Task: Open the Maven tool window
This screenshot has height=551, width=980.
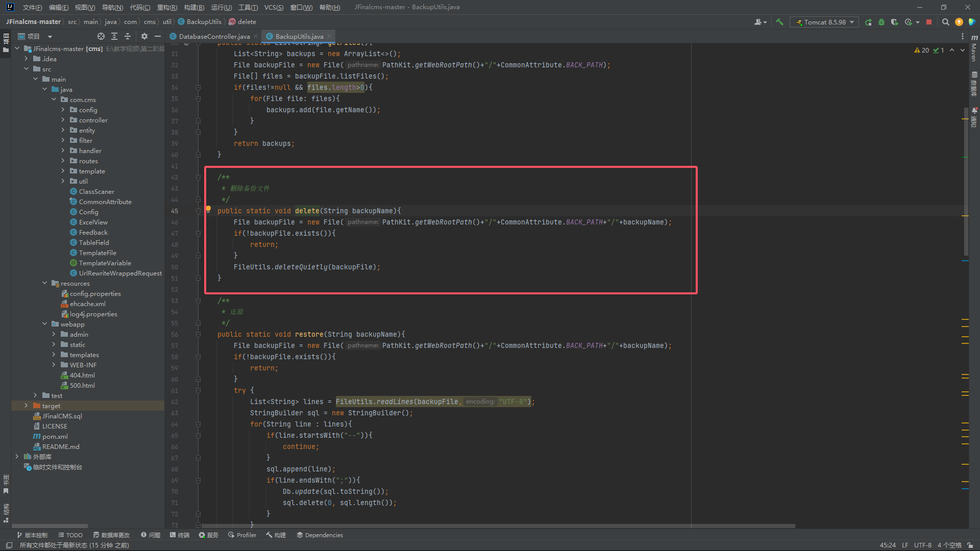Action: click(x=974, y=49)
